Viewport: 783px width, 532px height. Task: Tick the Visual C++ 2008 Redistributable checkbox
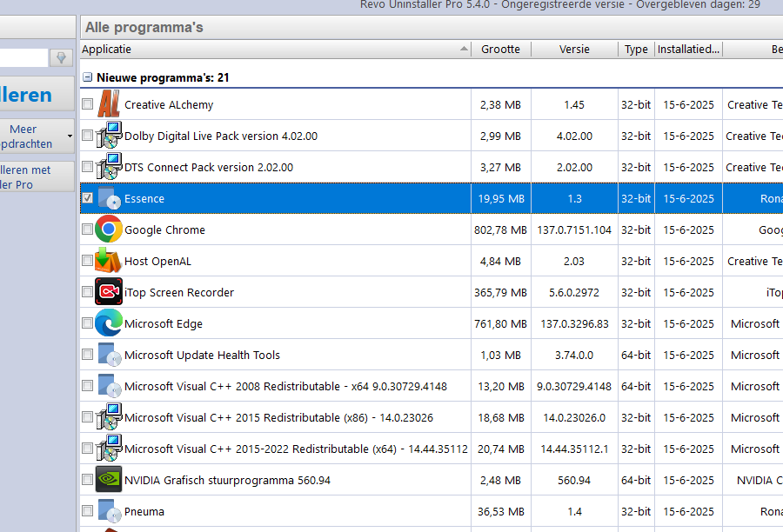pos(87,386)
